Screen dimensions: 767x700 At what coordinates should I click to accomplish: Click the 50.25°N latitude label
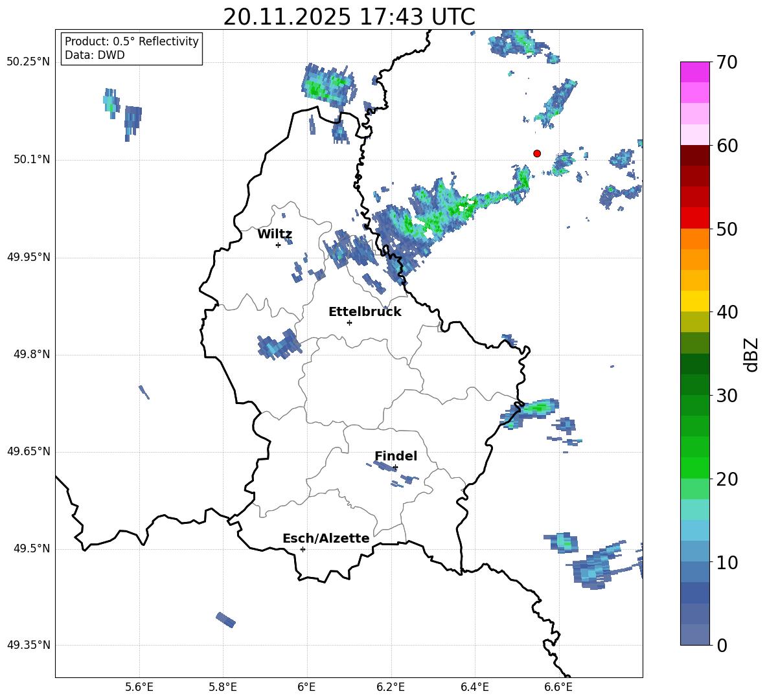pos(28,62)
